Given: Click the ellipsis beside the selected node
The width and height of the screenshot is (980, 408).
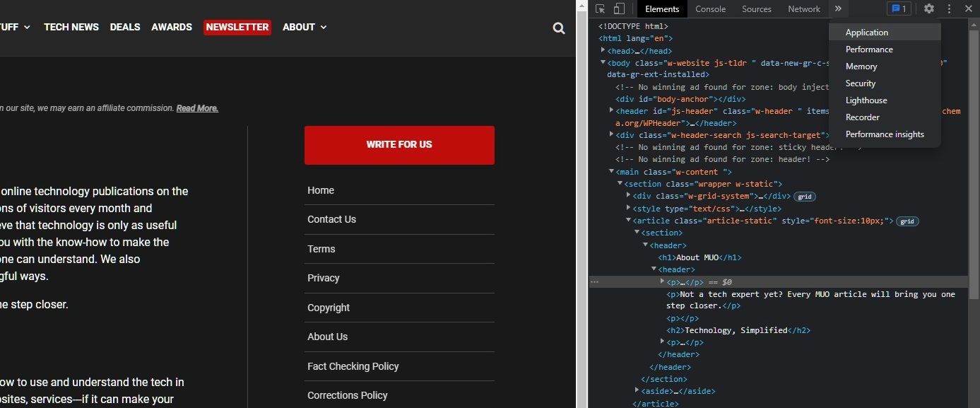Looking at the screenshot, I should pos(594,281).
